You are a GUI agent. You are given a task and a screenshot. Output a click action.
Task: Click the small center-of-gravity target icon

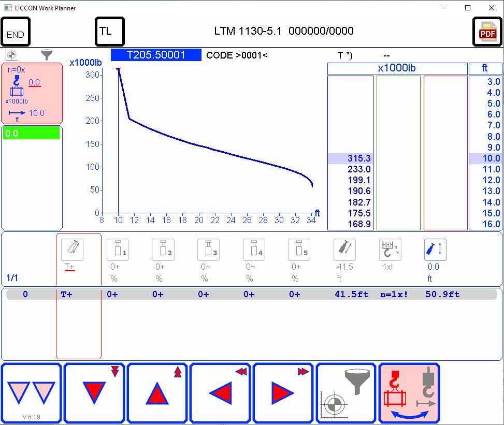point(11,55)
